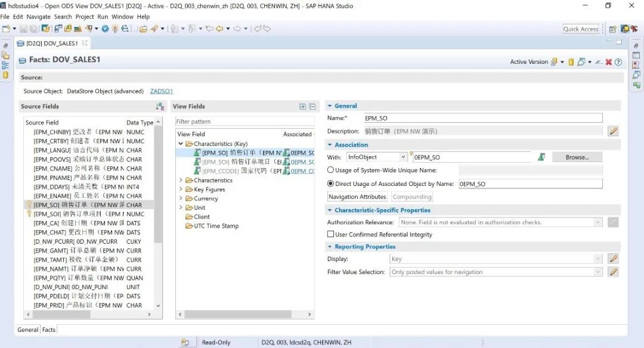Image resolution: width=644 pixels, height=348 pixels.
Task: Click the Active Version document icon
Action: [x=554, y=62]
